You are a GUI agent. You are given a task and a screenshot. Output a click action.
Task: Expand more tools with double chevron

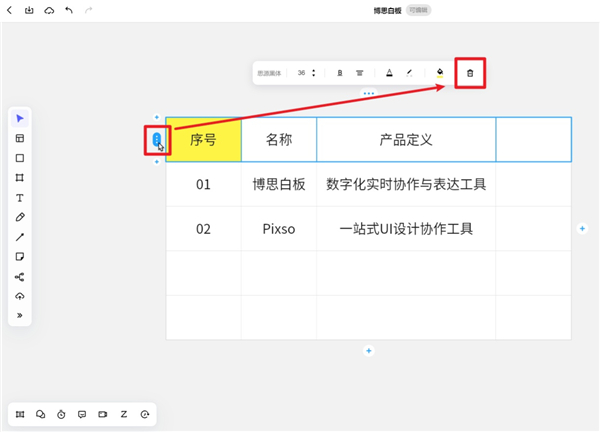click(20, 316)
